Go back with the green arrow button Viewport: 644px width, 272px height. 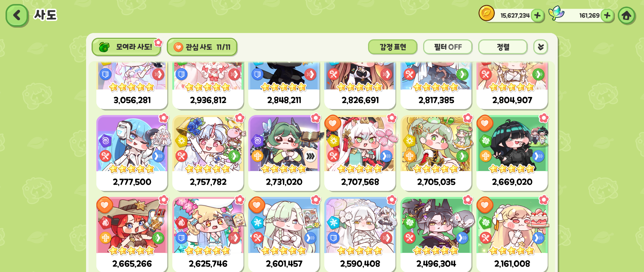(17, 15)
